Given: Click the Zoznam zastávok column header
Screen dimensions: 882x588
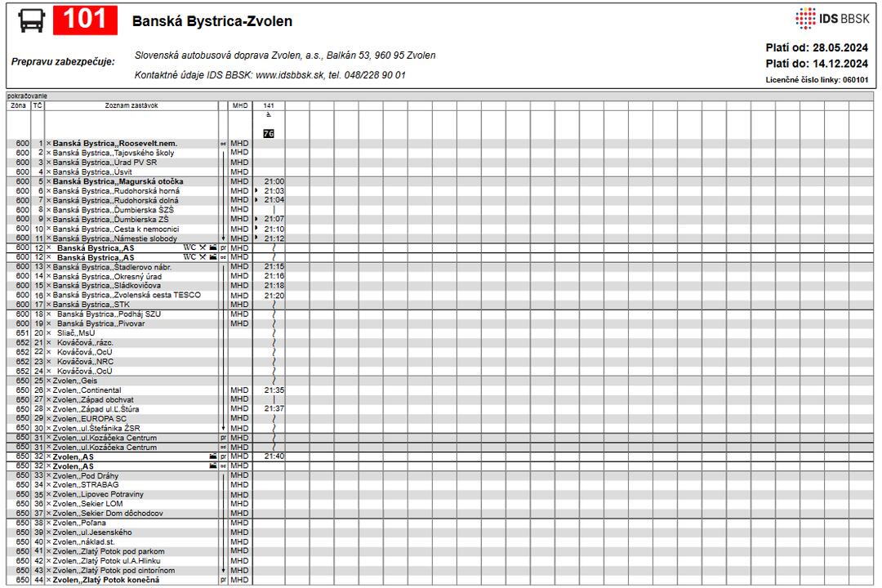Looking at the screenshot, I should tap(131, 105).
